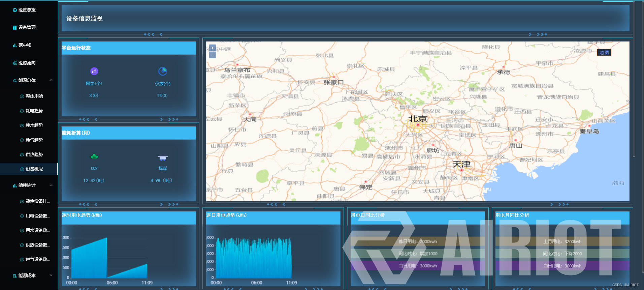Screen dimensions: 644x290
Task: Click the 能管总览 globe icon in sidebar
Action: (x=15, y=10)
